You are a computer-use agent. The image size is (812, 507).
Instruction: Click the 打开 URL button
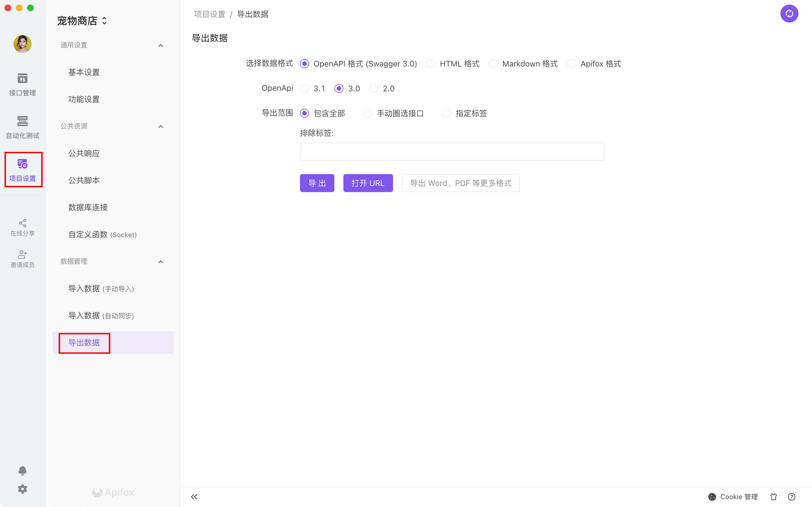368,183
